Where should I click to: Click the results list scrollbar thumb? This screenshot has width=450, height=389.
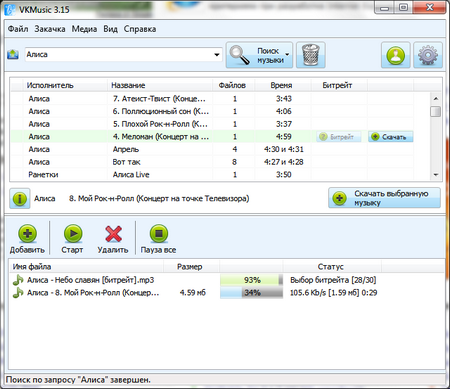point(435,111)
